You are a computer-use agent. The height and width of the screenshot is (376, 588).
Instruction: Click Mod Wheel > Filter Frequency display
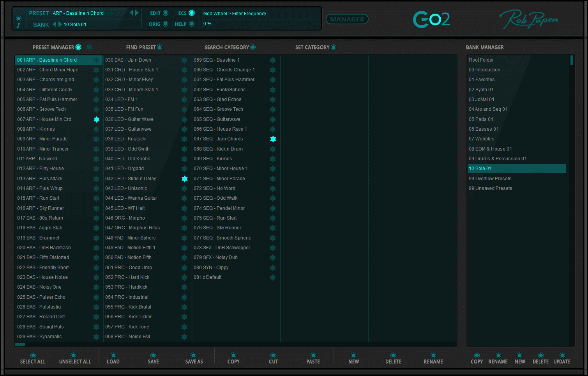(235, 13)
